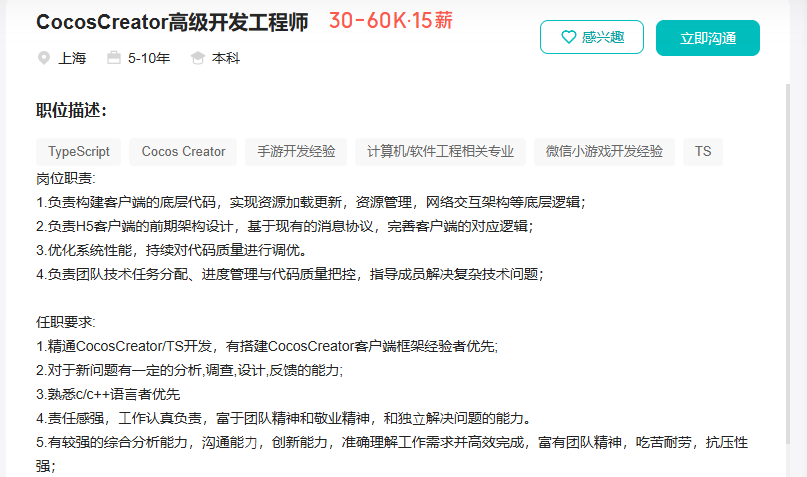Image resolution: width=807 pixels, height=477 pixels.
Task: Click the line 3.优化系统性能
Action: pyautogui.click(x=172, y=250)
